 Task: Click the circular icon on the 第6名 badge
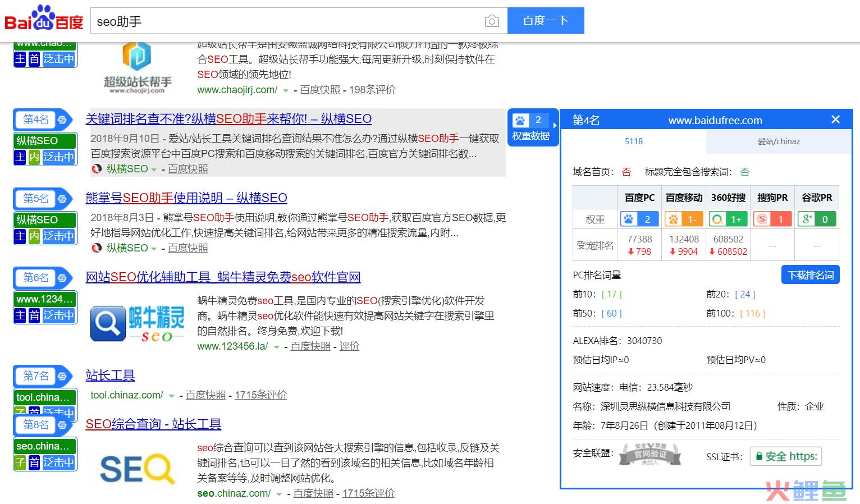62,278
